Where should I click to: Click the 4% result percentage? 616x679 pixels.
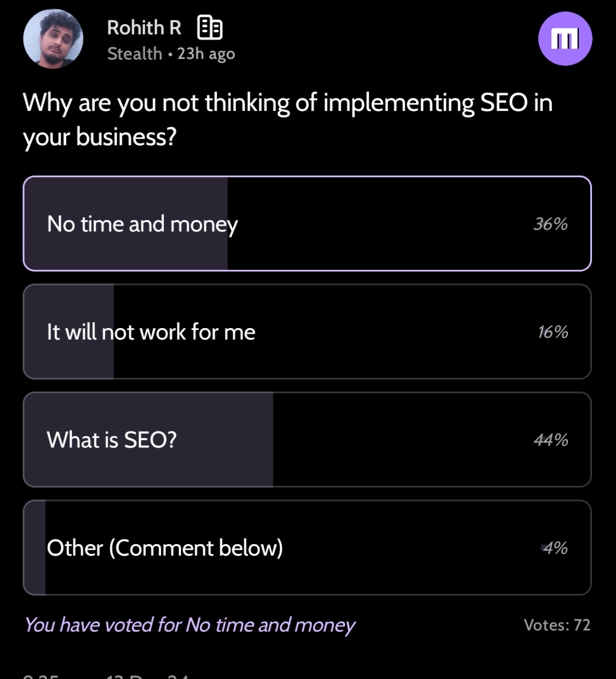(x=555, y=548)
